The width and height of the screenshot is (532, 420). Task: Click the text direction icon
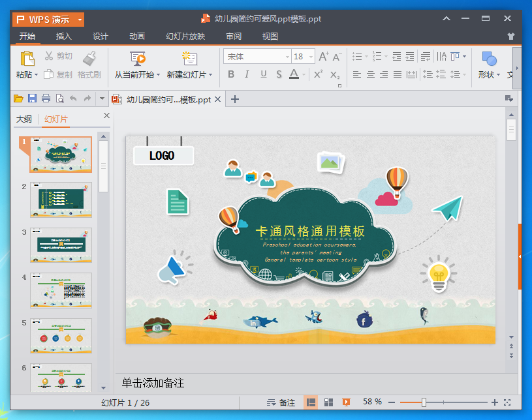(x=441, y=56)
